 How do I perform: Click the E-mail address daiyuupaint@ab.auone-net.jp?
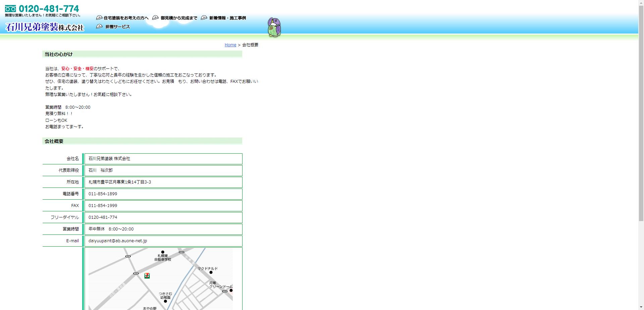[x=118, y=241]
